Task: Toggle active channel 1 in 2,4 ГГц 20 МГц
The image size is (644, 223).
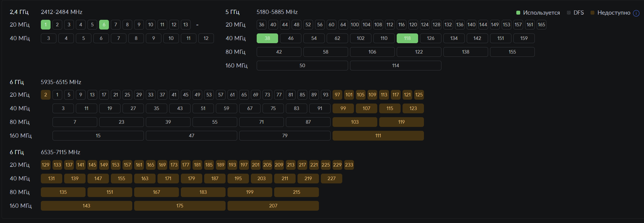Action: (46, 25)
